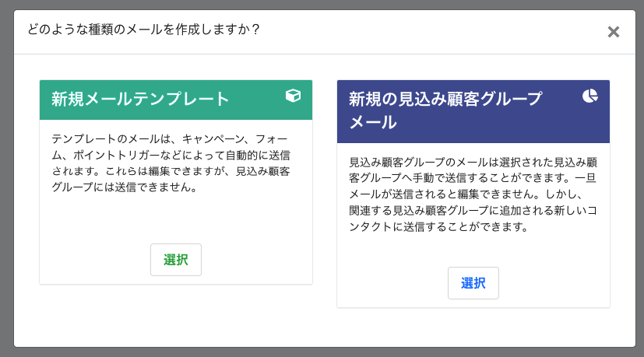
Task: Click the blank header area left of the close button
Action: (467, 31)
